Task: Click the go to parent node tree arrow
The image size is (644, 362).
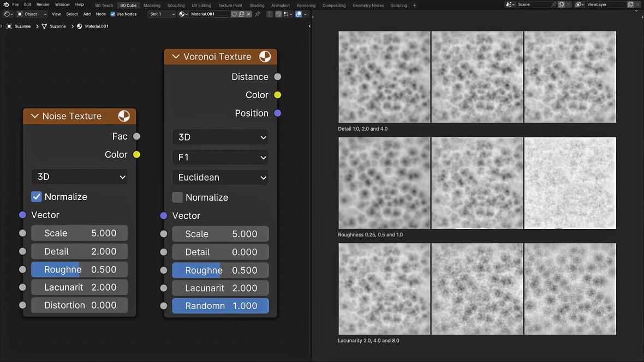Action: tap(270, 14)
